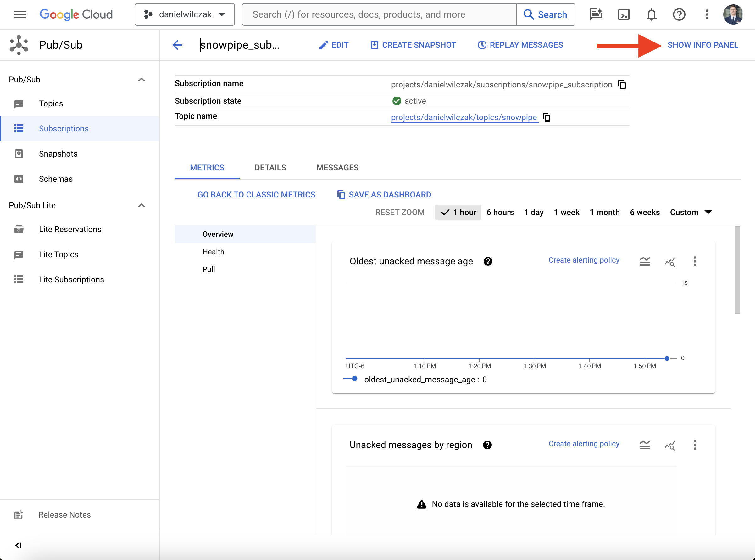Click EDIT subscription button
Screen dimensions: 755x560
pyautogui.click(x=334, y=45)
